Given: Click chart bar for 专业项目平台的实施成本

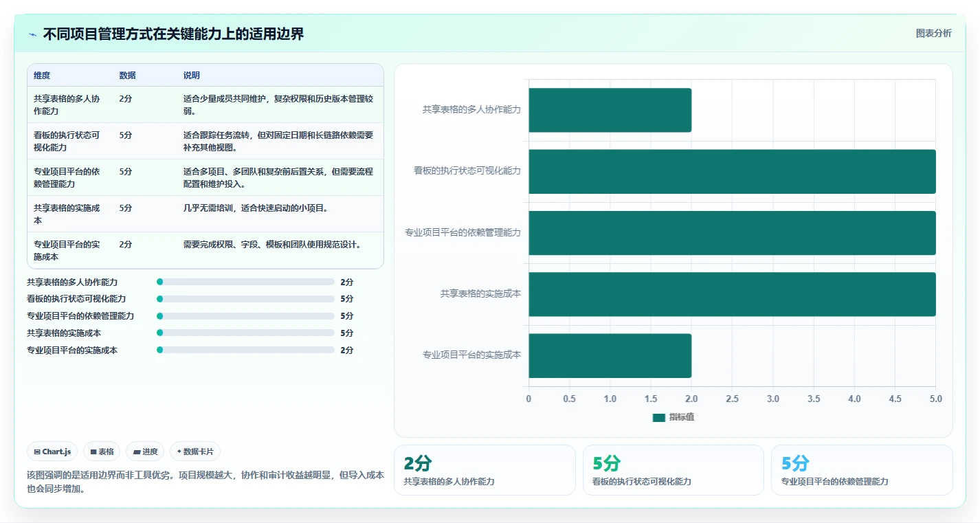Looking at the screenshot, I should (x=610, y=355).
